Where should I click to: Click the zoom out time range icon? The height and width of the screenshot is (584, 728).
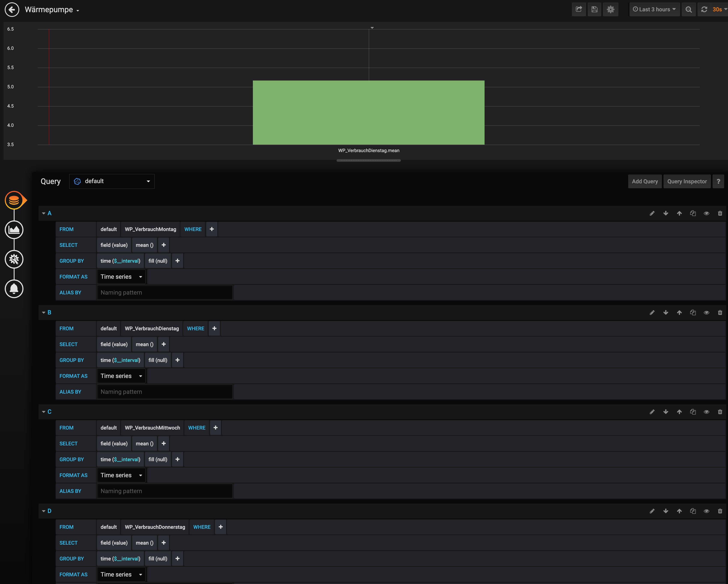[x=688, y=9]
